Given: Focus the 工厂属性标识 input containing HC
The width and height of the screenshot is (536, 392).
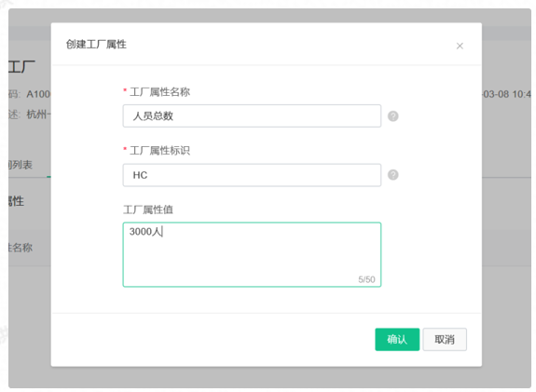Looking at the screenshot, I should click(252, 175).
